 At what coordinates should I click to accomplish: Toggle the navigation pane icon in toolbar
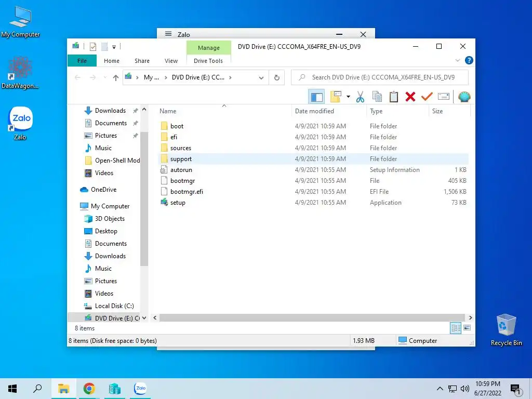[x=316, y=97]
